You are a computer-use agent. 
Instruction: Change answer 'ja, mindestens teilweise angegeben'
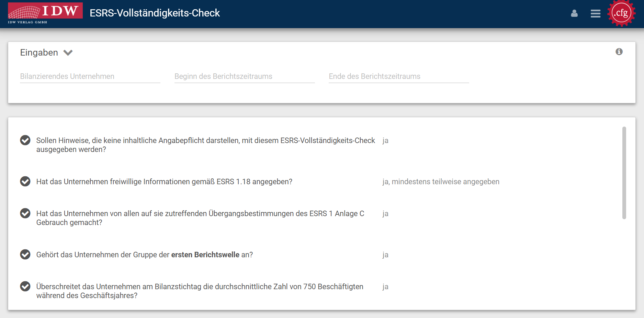pos(441,182)
